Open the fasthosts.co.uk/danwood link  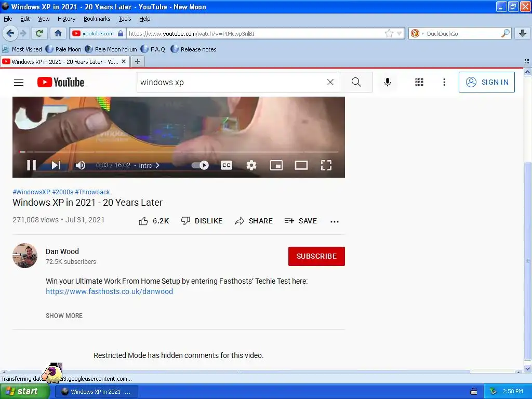(109, 291)
